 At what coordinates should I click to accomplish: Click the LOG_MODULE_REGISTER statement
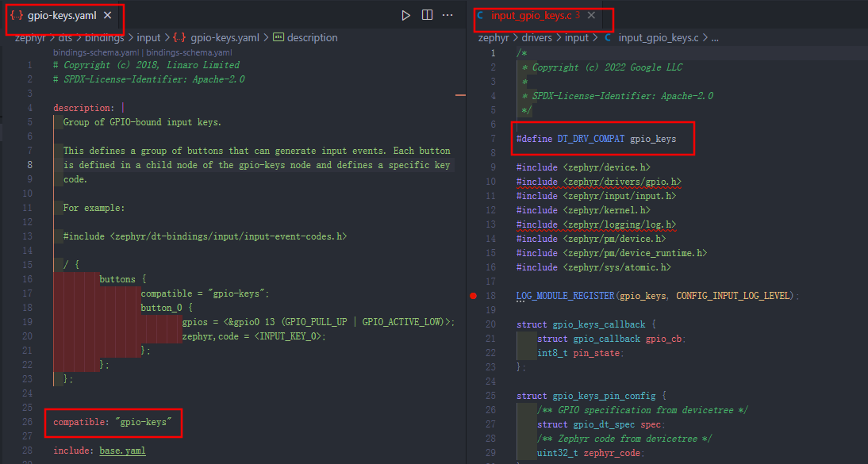click(658, 296)
